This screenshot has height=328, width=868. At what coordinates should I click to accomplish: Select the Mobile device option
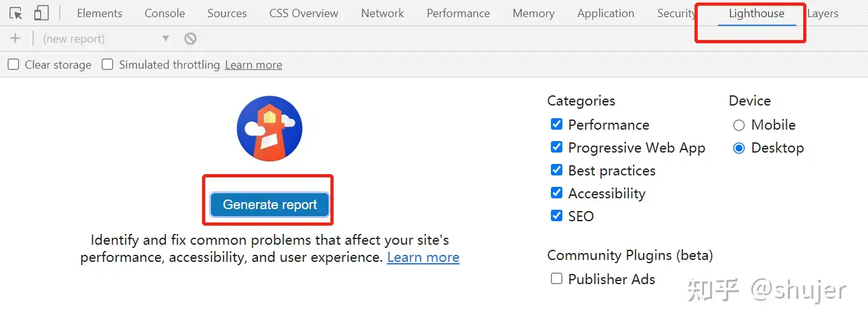[x=739, y=125]
